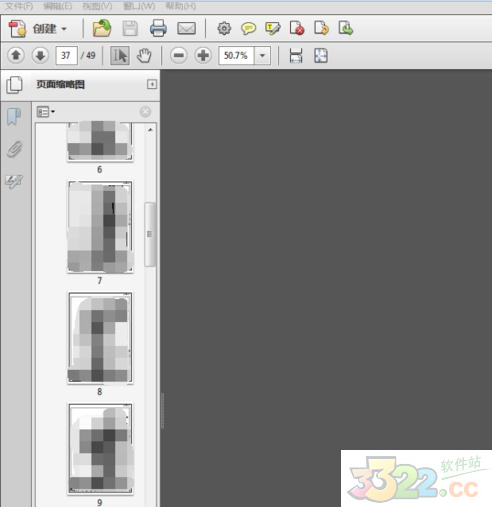Open the 视图(V) menu
Image resolution: width=492 pixels, height=507 pixels.
[x=97, y=6]
